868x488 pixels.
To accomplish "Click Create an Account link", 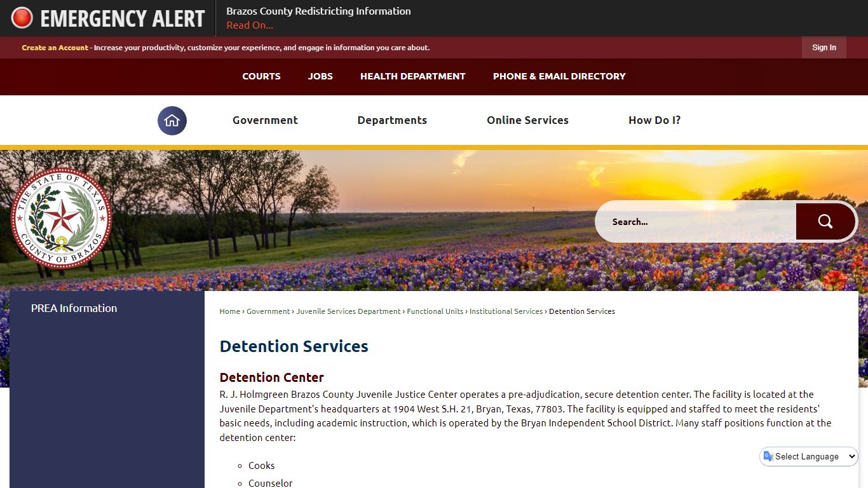I will 55,48.
